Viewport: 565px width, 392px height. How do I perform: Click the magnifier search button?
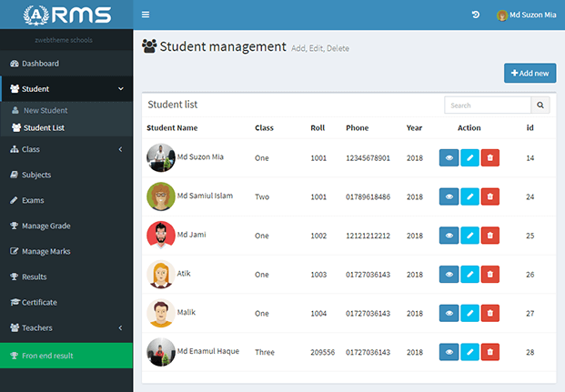click(540, 106)
